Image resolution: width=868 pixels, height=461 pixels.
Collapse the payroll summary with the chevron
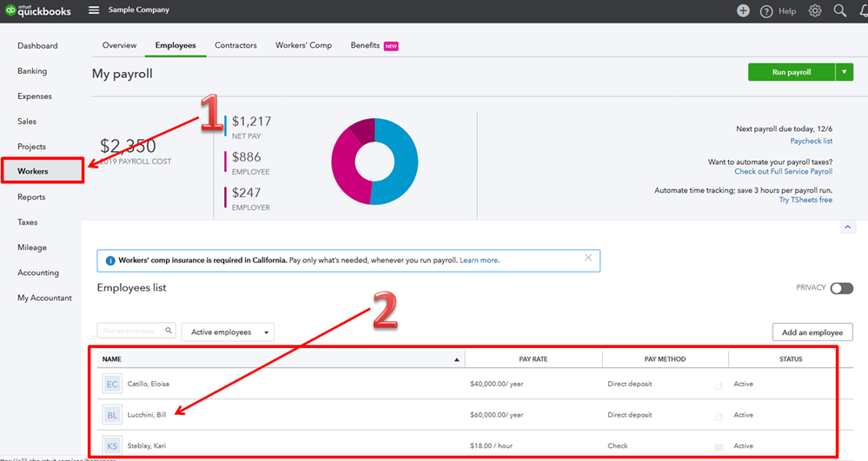click(848, 227)
